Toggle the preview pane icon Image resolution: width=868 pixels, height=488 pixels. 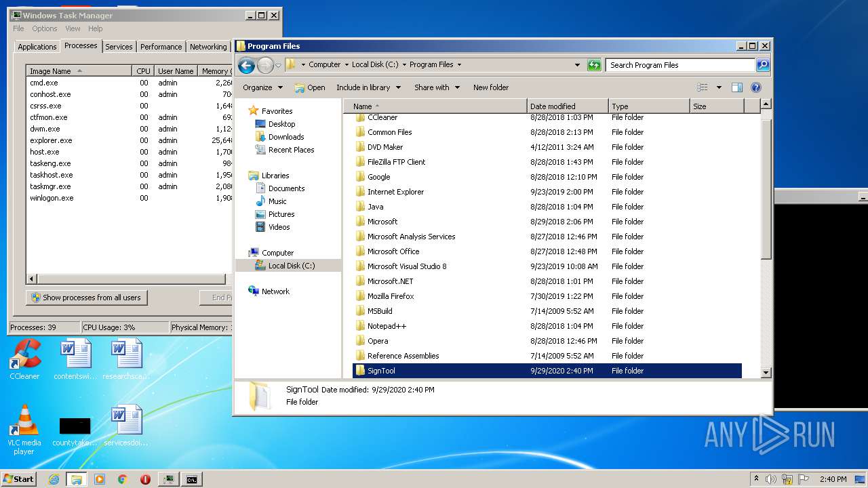coord(737,87)
